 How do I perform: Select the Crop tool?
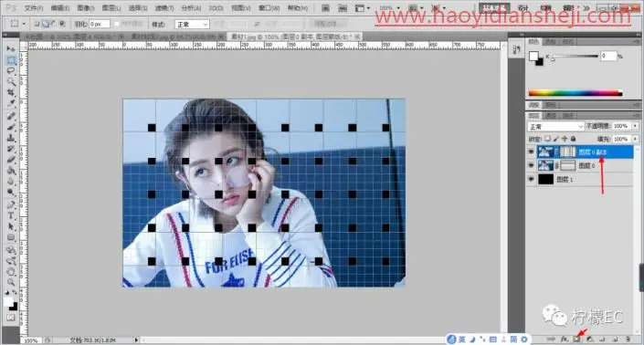pyautogui.click(x=11, y=93)
